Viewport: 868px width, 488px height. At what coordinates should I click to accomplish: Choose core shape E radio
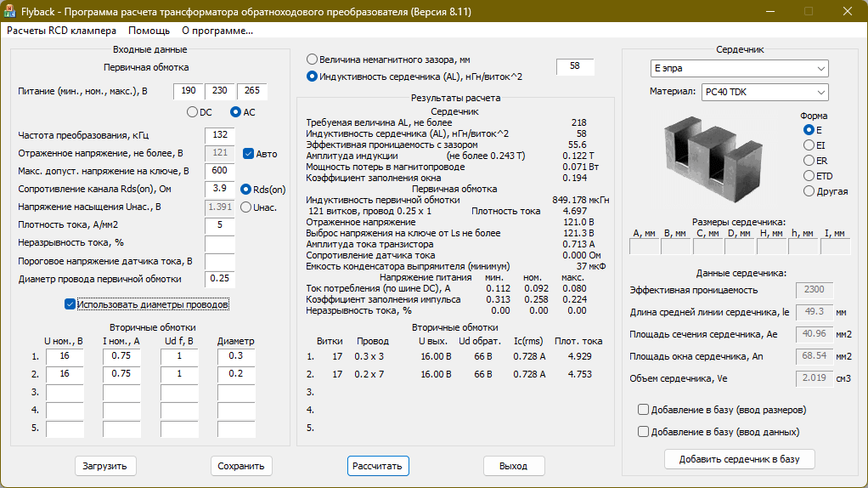pos(809,129)
